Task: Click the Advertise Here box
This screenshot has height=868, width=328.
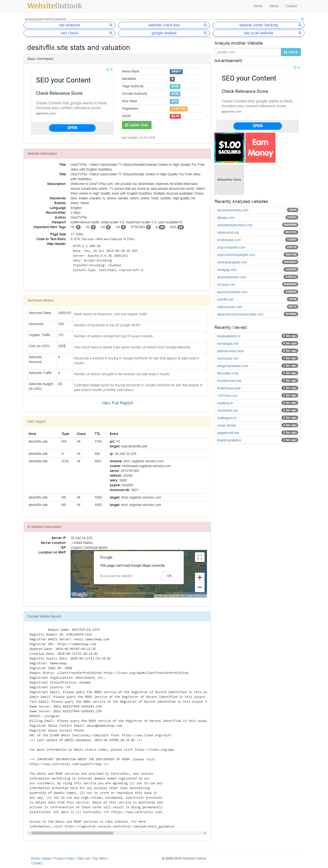Action: pos(229,180)
